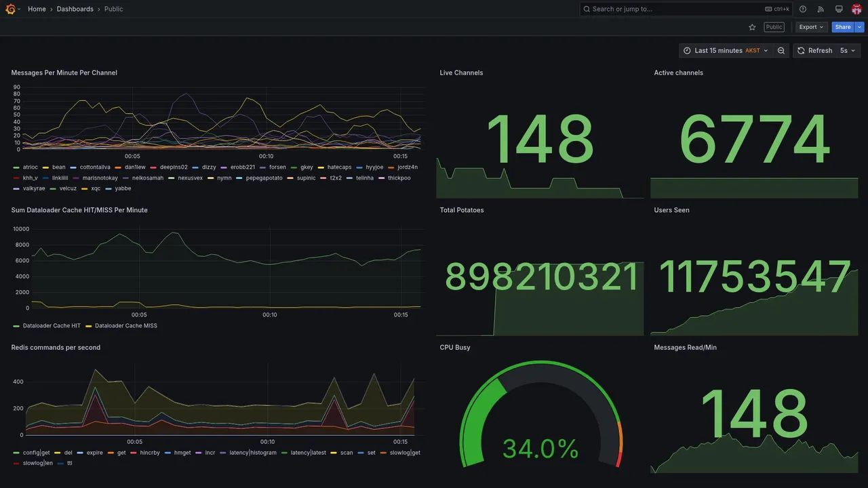Click the zoom out time range icon
The height and width of the screenshot is (488, 868).
click(x=781, y=51)
